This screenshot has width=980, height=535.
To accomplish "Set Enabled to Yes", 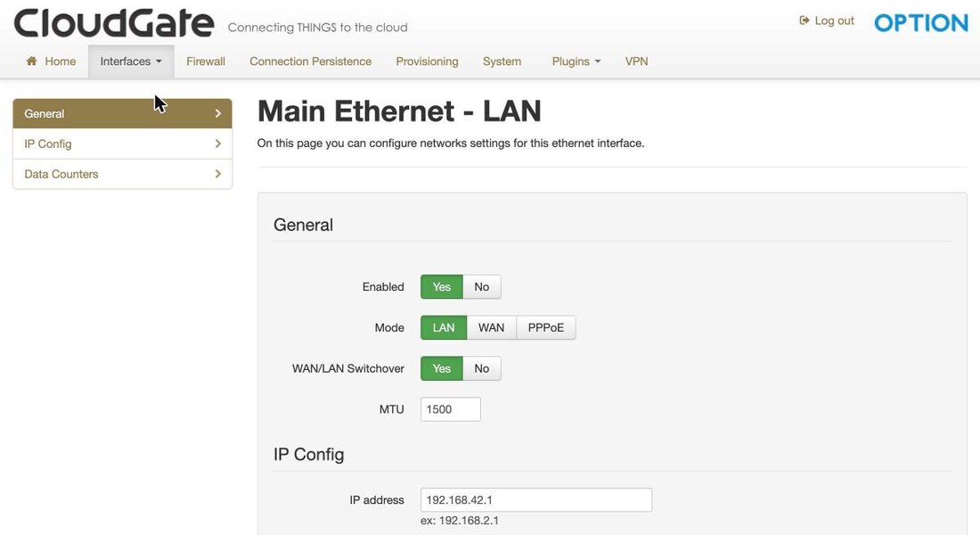I will tap(441, 286).
